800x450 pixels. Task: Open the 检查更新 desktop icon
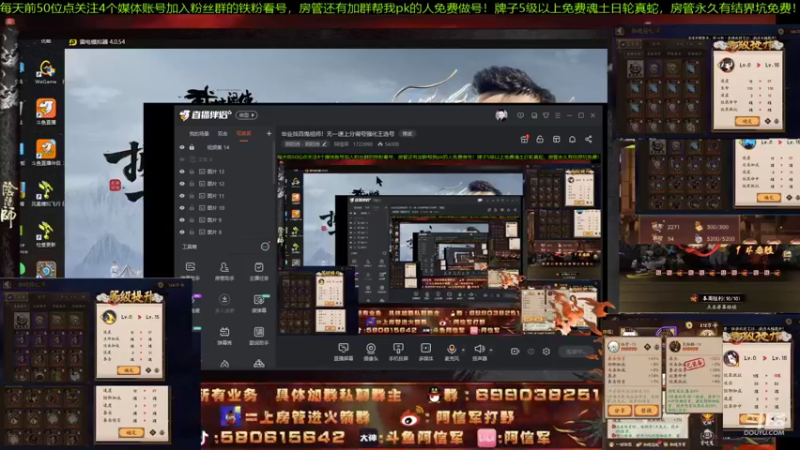pyautogui.click(x=45, y=235)
